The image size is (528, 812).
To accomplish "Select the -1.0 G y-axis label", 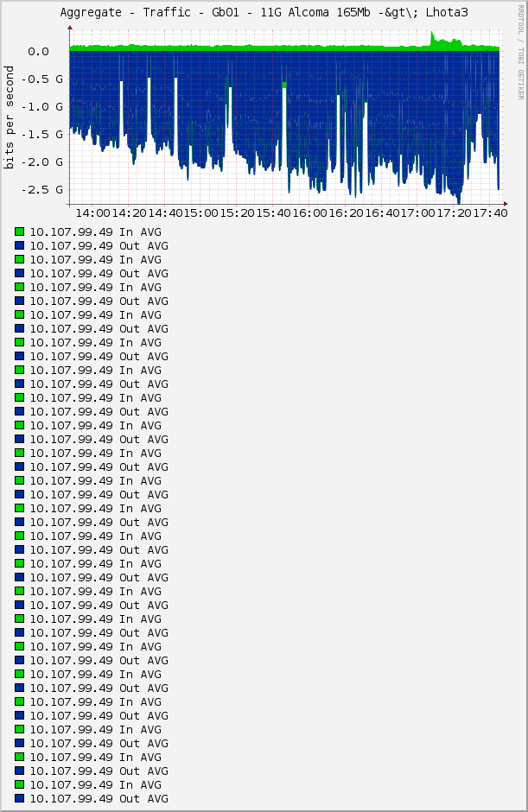I will [42, 107].
